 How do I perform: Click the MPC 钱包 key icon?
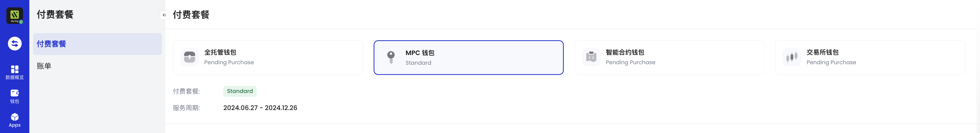(391, 57)
